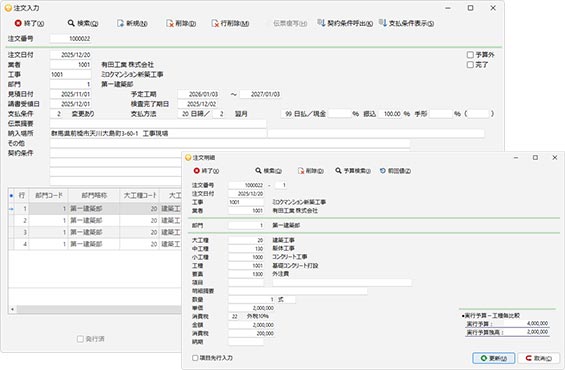565x370 pixels.
Task: Minimize the 注文入力 window
Action: click(448, 8)
